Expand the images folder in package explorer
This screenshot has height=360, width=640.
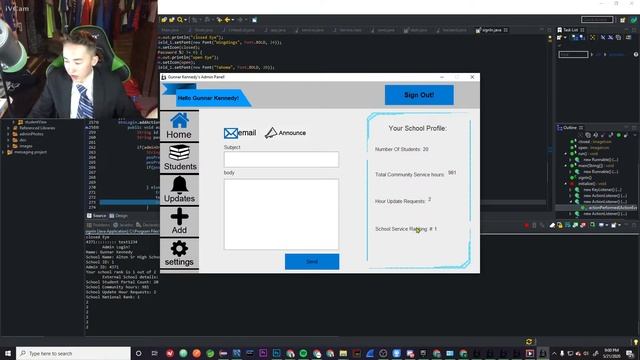coord(8,146)
